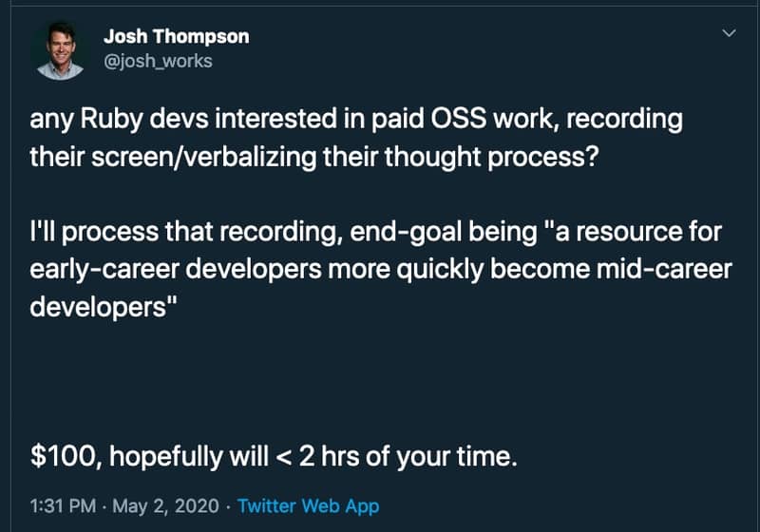Open Josh Thompson's profile picture
760x532 pixels.
pos(61,51)
